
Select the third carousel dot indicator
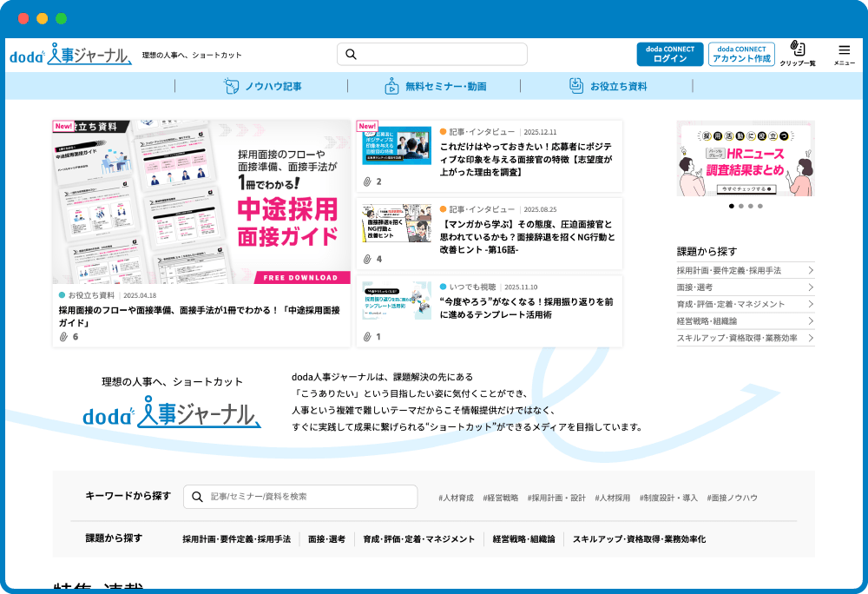[x=751, y=206]
